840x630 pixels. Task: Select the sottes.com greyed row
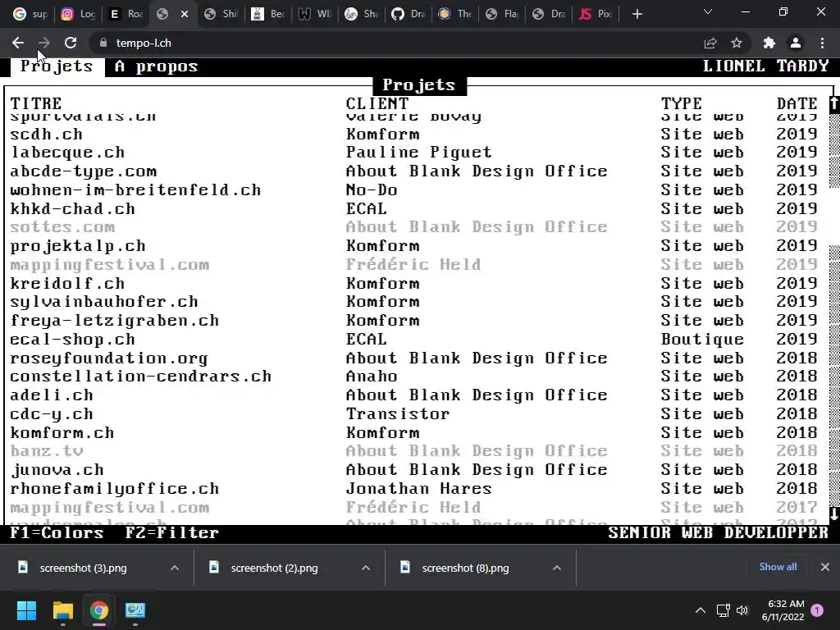(x=413, y=227)
